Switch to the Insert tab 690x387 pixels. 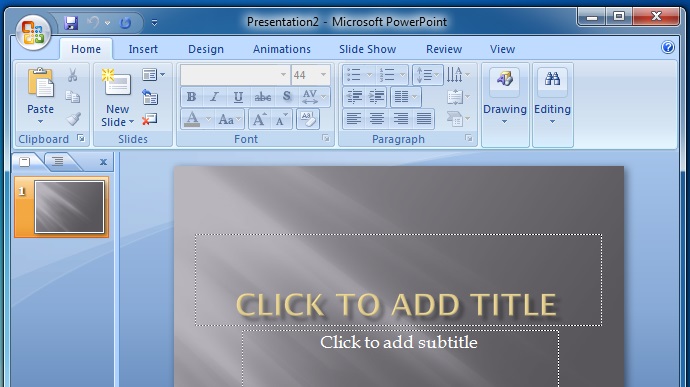pyautogui.click(x=143, y=49)
